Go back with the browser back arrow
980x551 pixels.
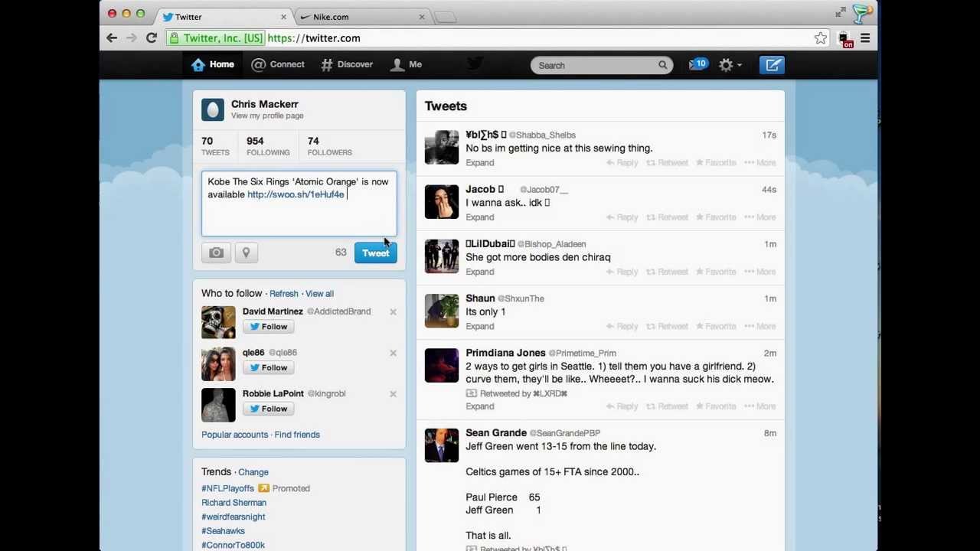(112, 38)
